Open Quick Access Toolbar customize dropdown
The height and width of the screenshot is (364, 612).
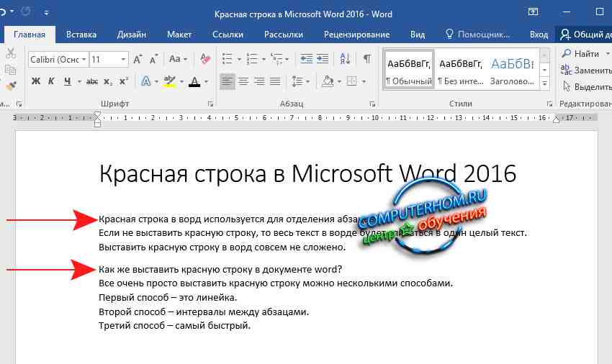coord(46,13)
